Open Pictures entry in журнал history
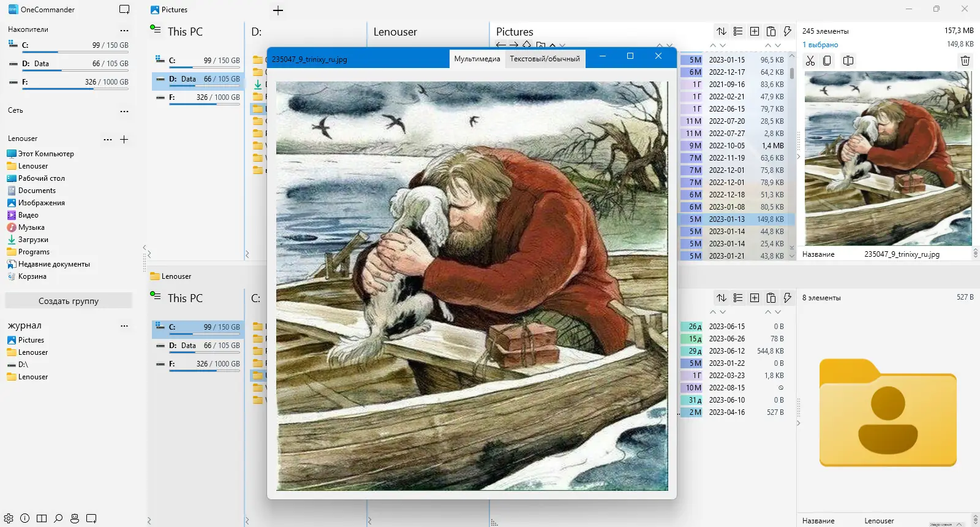 pyautogui.click(x=26, y=340)
